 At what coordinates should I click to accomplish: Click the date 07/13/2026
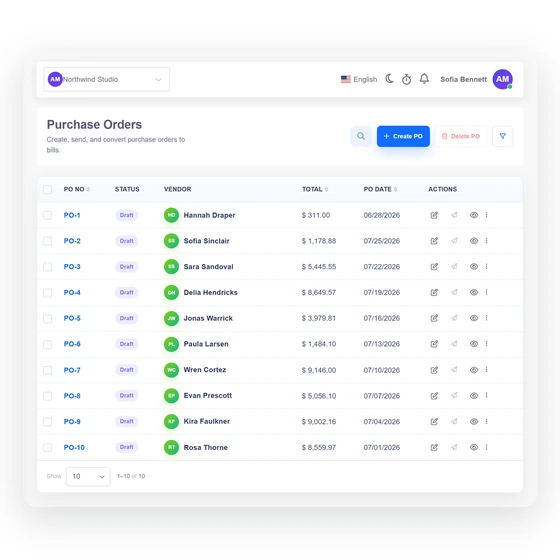point(381,344)
